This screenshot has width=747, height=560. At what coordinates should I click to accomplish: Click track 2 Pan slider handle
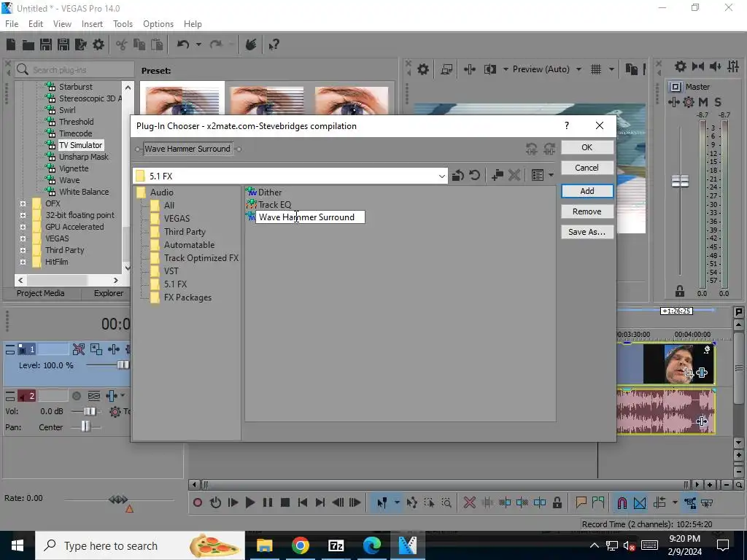(x=85, y=426)
